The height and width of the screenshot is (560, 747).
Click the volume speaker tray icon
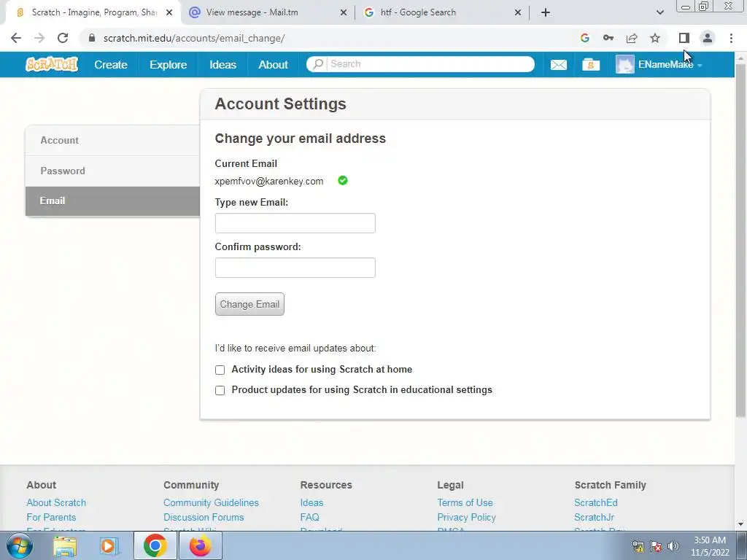tap(673, 546)
